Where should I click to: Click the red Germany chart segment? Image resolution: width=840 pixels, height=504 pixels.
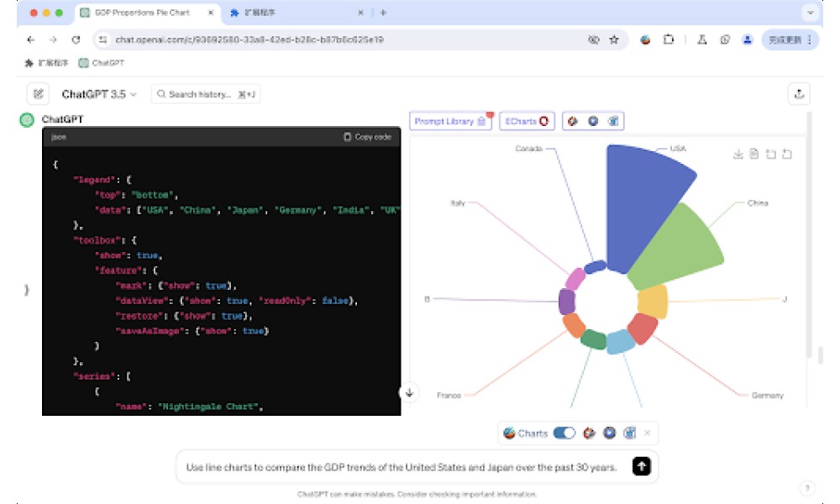pyautogui.click(x=642, y=328)
